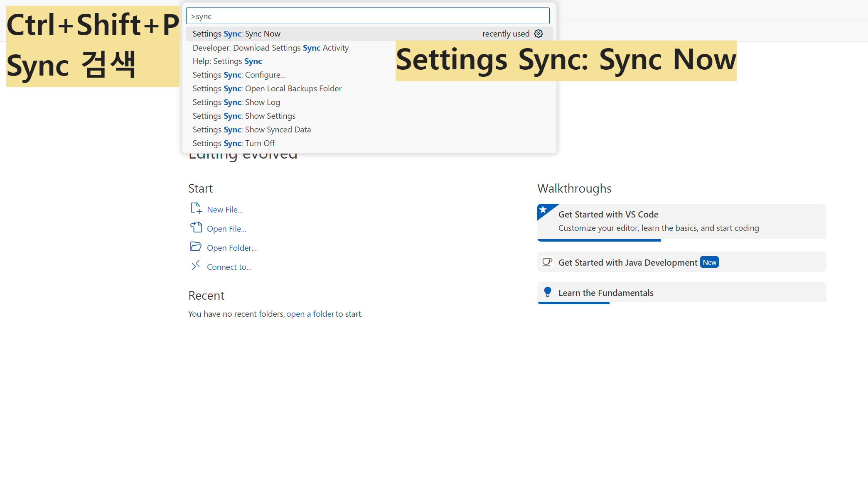The width and height of the screenshot is (868, 484).
Task: Click the Java coffee cup icon
Action: point(547,262)
